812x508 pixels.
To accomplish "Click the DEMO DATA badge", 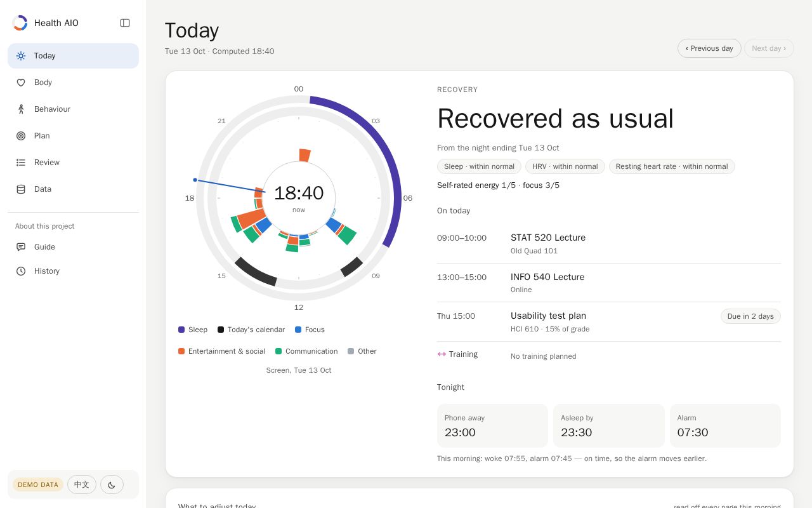I will 38,485.
